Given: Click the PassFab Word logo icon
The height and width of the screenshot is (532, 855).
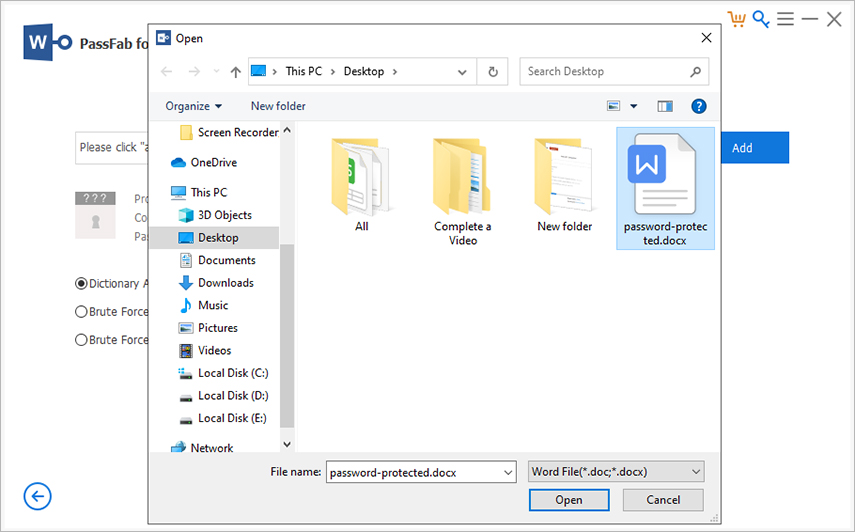Looking at the screenshot, I should [x=47, y=42].
